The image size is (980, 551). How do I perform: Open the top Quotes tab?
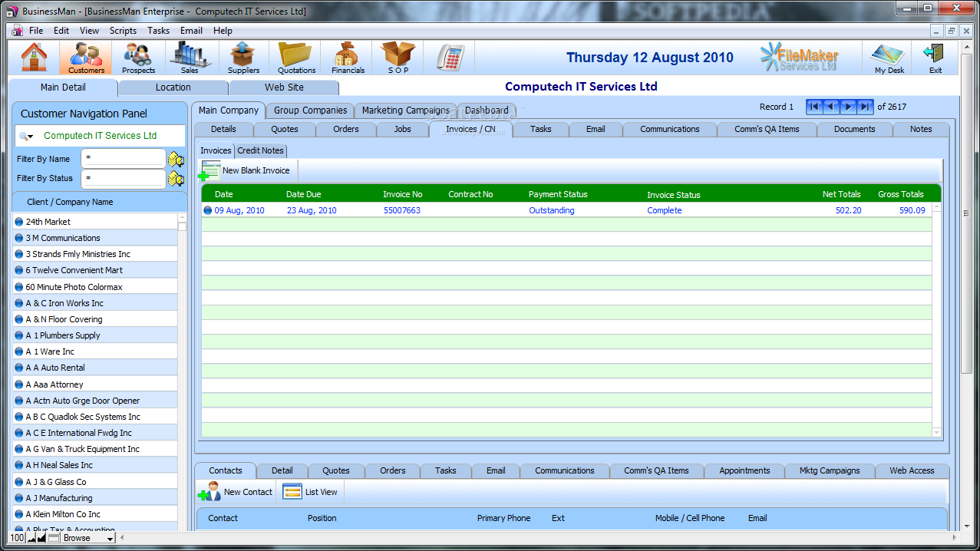pyautogui.click(x=285, y=129)
